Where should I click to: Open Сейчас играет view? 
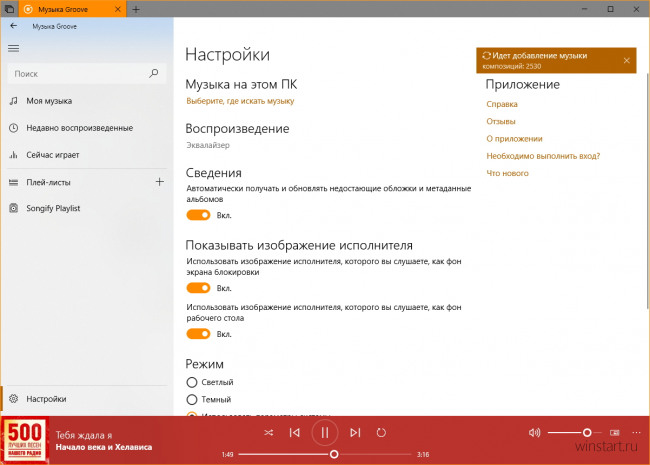87,155
